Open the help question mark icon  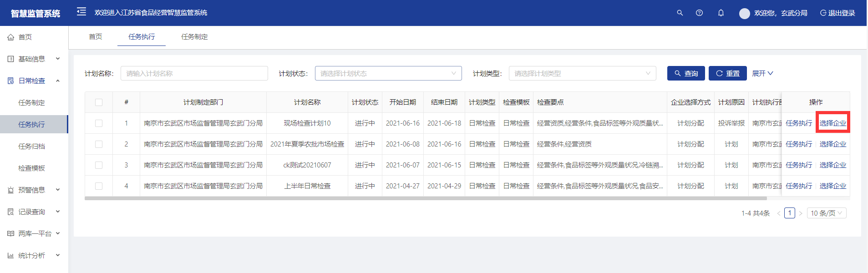699,13
